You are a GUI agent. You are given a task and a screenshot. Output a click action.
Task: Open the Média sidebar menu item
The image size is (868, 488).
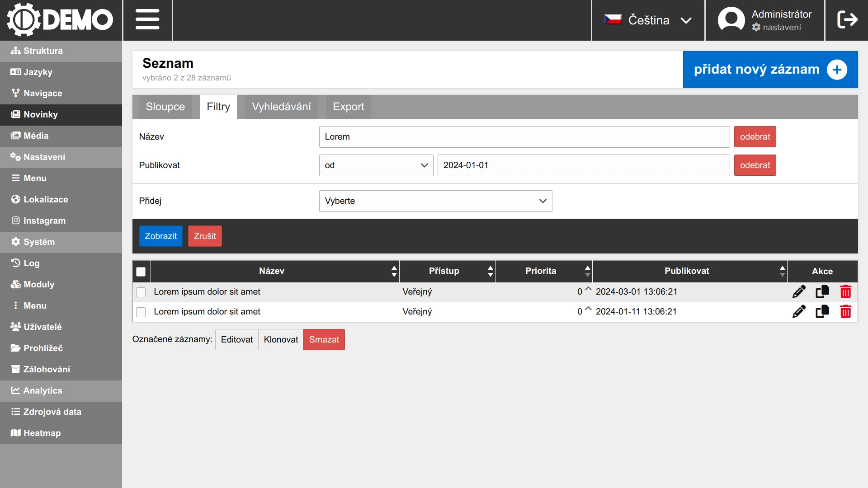tap(36, 136)
